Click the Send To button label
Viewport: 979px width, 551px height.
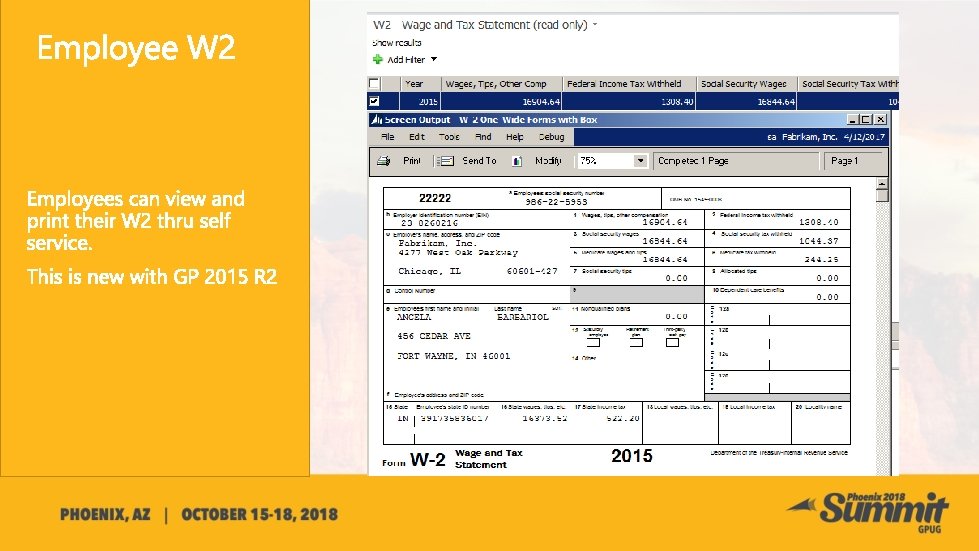479,161
